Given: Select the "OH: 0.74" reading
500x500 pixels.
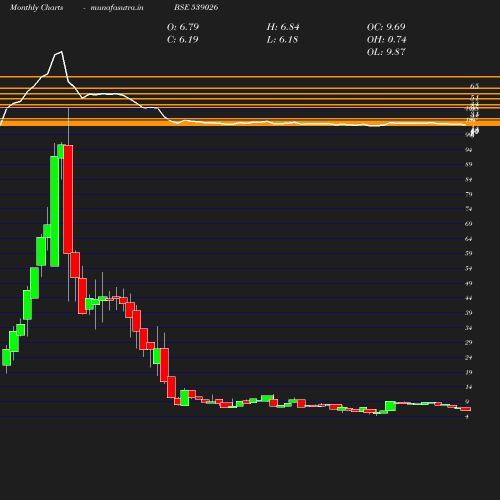Looking at the screenshot, I should [x=386, y=40].
